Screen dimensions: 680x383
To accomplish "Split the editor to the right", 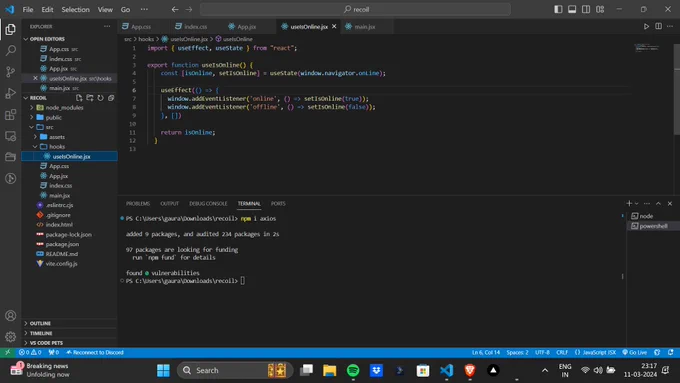I will click(658, 26).
